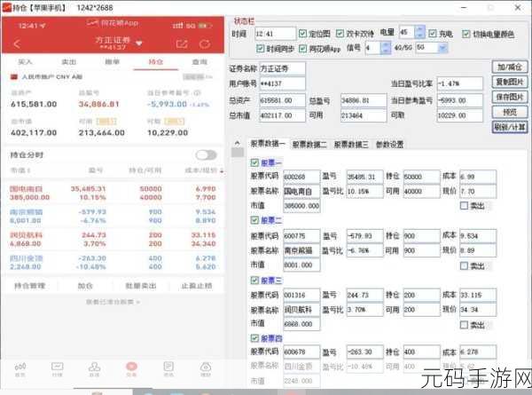Select the 撤单 tab in phone preview

click(x=113, y=62)
